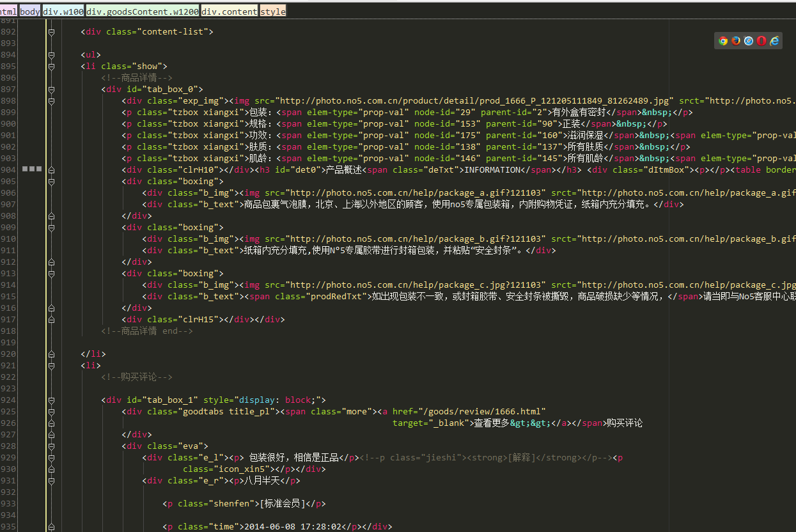This screenshot has height=532, width=796.
Task: Open preview in Safari browser icon
Action: click(749, 41)
